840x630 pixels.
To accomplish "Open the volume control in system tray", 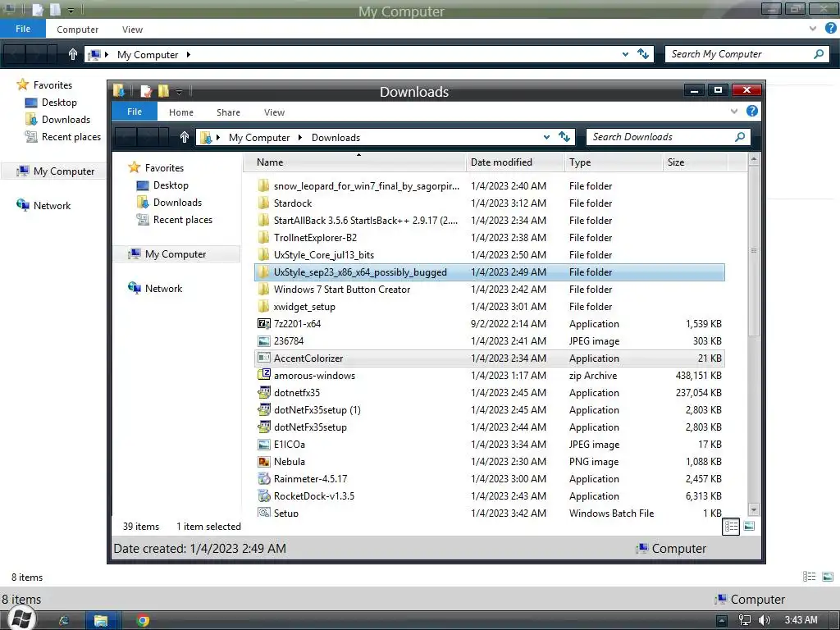I will coord(765,620).
